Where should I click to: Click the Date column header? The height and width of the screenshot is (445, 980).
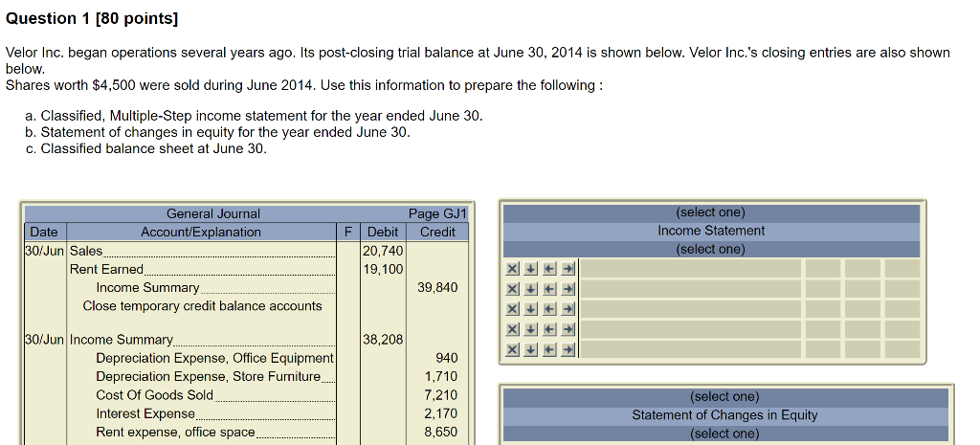pyautogui.click(x=44, y=232)
